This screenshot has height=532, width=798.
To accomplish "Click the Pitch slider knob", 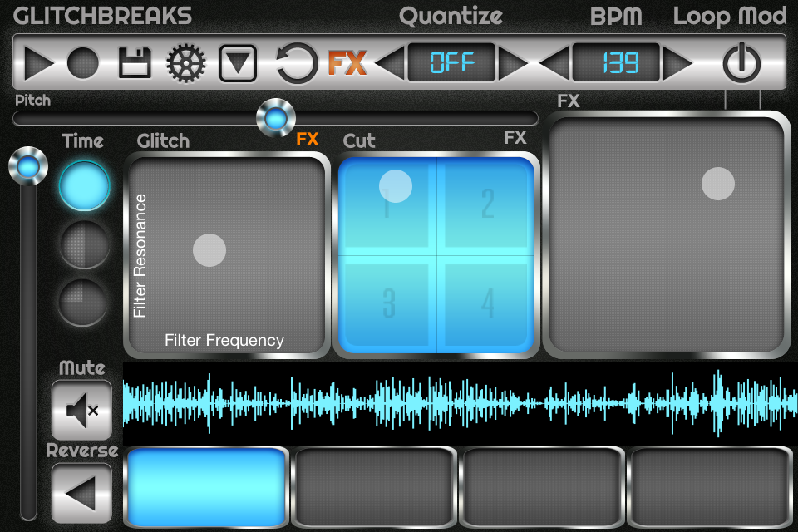I will click(276, 118).
